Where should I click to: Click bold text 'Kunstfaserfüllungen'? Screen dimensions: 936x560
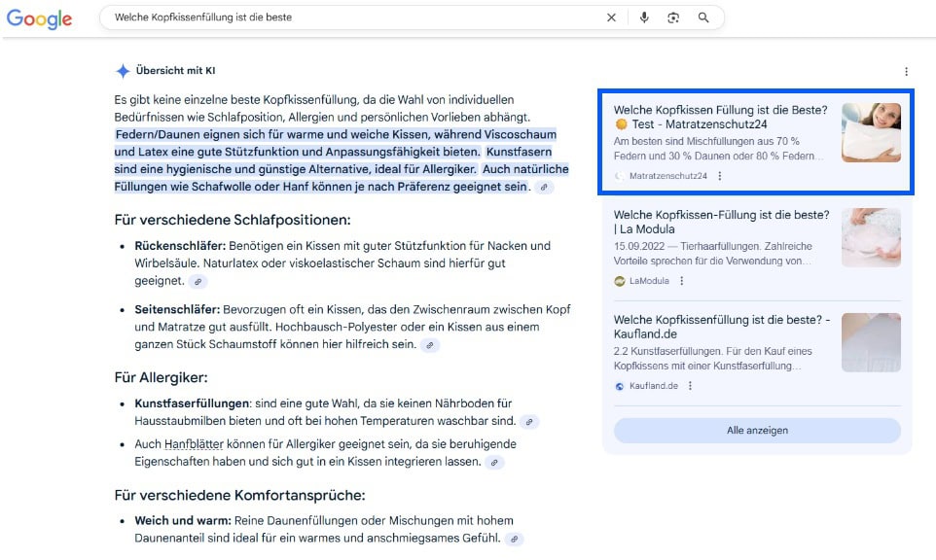point(192,403)
